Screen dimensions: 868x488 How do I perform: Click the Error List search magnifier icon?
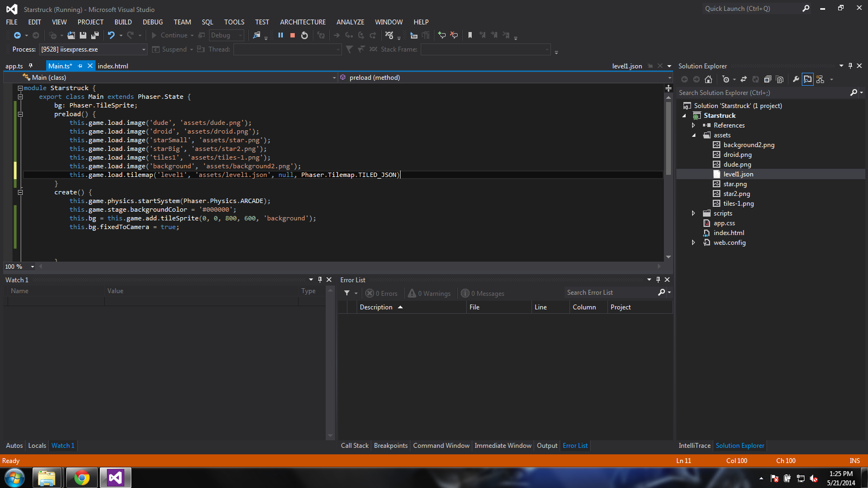tap(661, 292)
